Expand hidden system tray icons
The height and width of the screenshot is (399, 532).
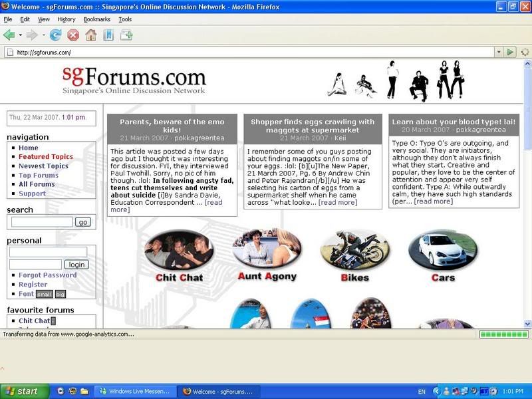437,392
